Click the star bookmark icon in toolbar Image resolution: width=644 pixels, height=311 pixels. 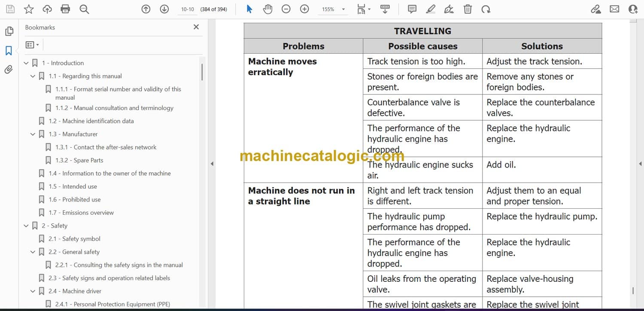click(x=29, y=9)
